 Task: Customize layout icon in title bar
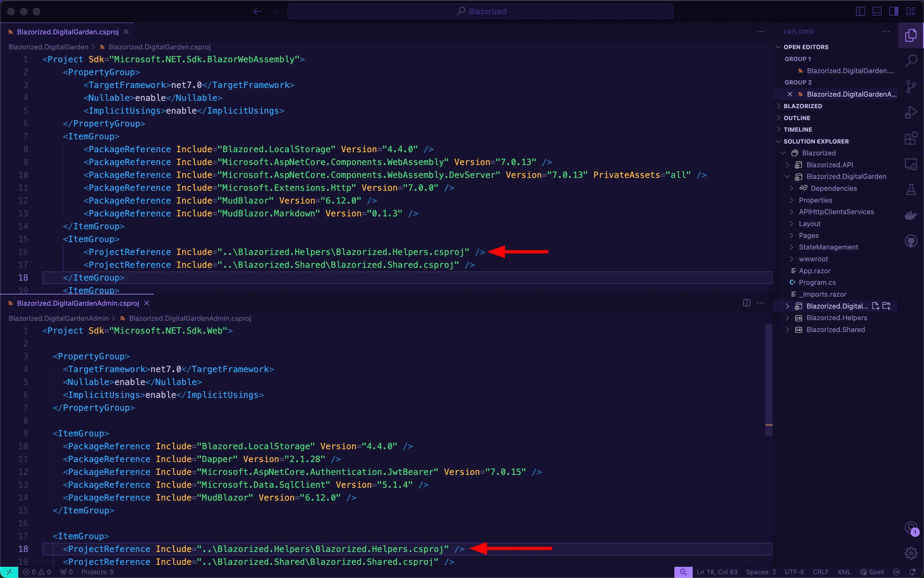tap(911, 12)
